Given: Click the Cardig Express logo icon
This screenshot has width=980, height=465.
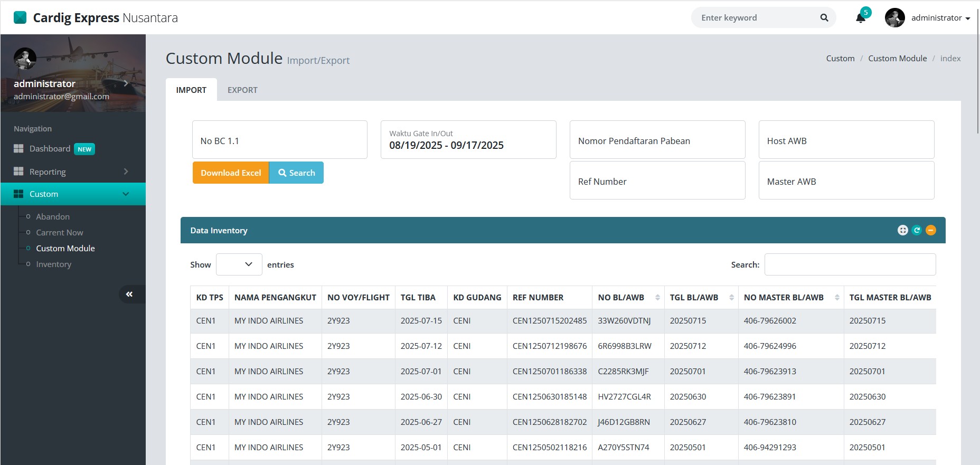Looking at the screenshot, I should click(x=20, y=18).
